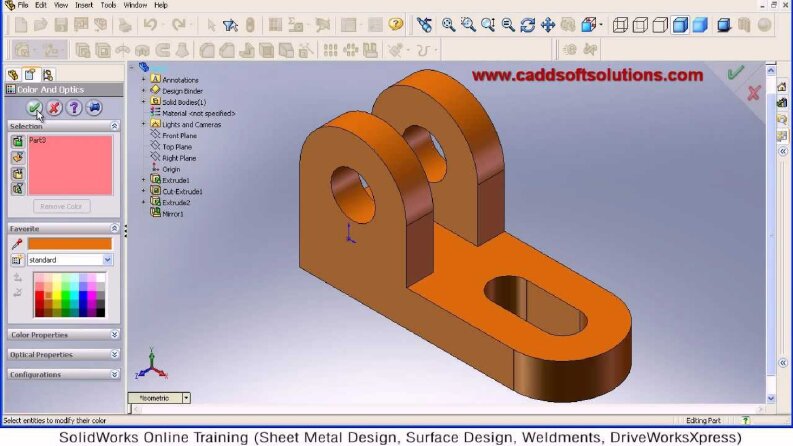
Task: Expand the Extrude1 feature node
Action: point(143,180)
